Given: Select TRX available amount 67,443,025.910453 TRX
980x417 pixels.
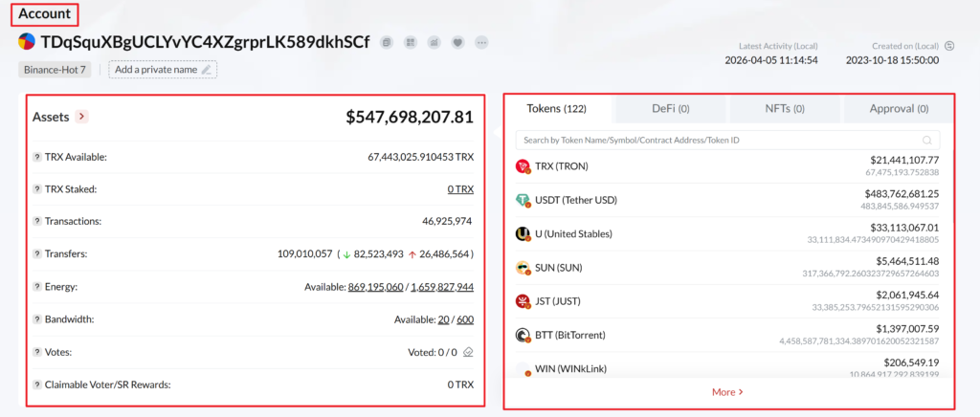Looking at the screenshot, I should [x=421, y=157].
